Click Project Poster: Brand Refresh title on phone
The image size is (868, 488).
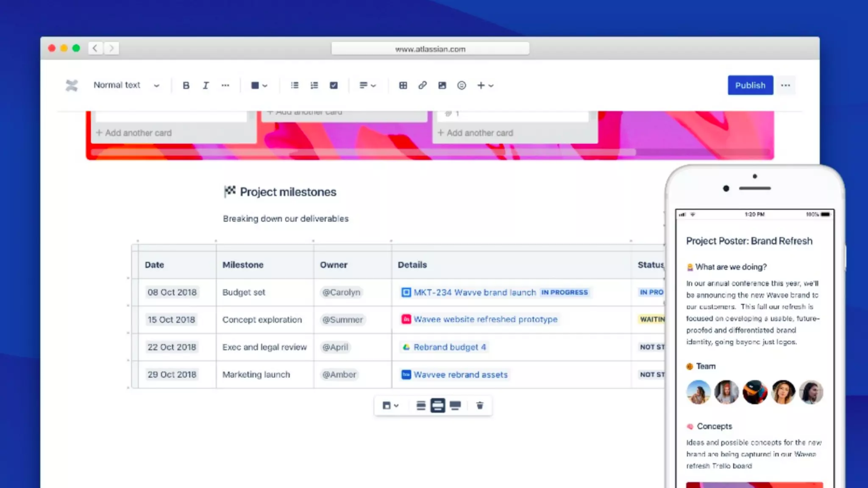pyautogui.click(x=749, y=241)
